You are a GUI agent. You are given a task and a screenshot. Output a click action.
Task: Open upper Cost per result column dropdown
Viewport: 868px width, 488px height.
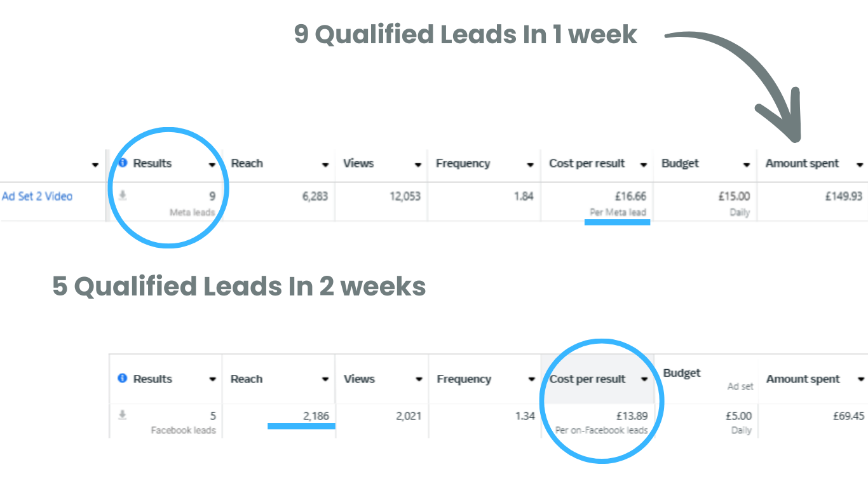(x=644, y=165)
